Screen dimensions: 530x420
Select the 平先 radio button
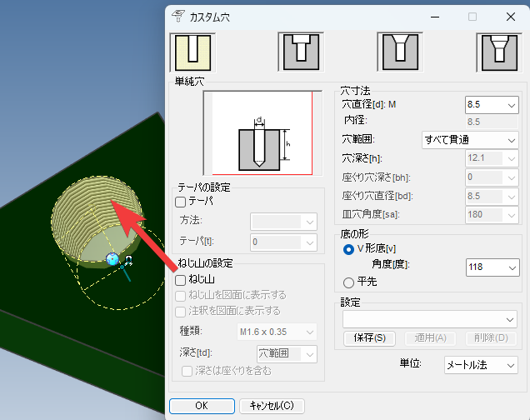348,282
